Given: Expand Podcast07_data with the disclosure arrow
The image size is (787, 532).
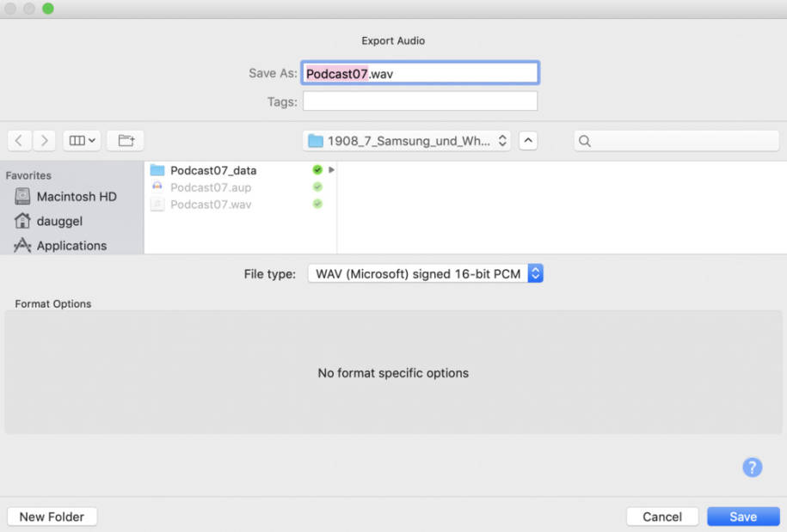Looking at the screenshot, I should [x=332, y=170].
